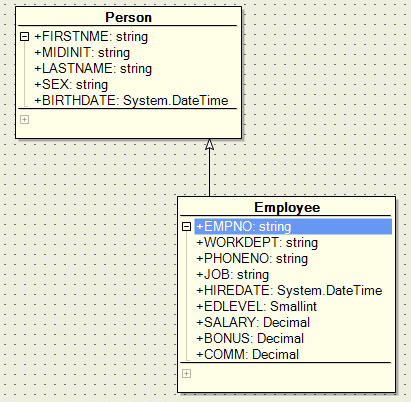Select the LASTNAME attribute

[x=93, y=68]
